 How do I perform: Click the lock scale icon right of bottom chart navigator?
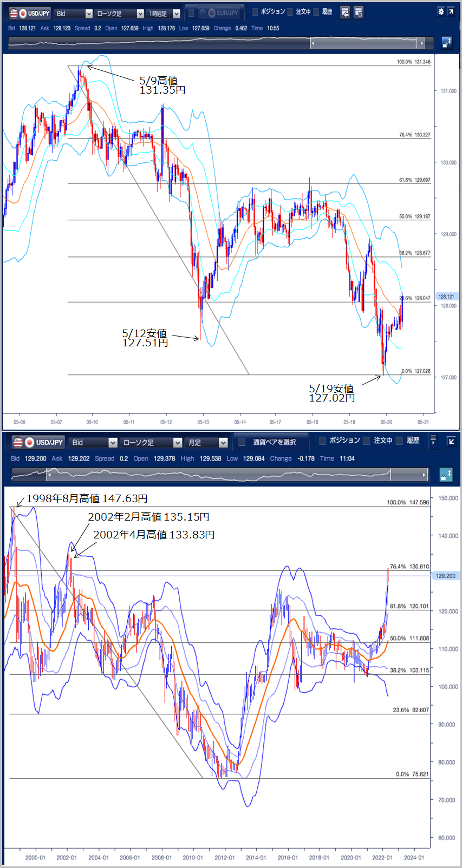pos(445,475)
